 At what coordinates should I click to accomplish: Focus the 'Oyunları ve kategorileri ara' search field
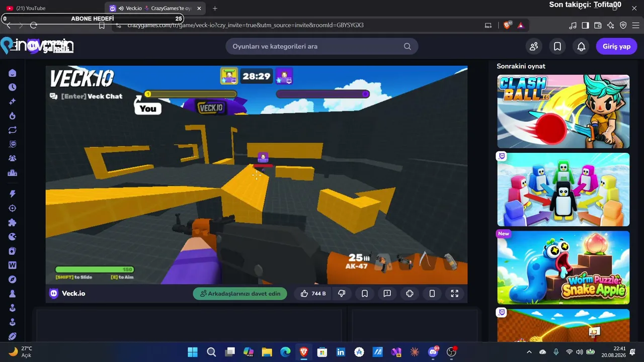tap(322, 46)
